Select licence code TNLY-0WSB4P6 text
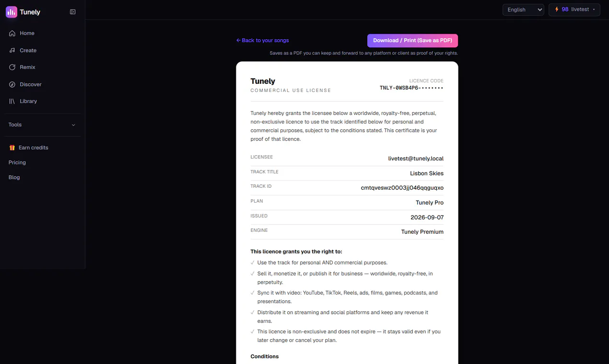Image resolution: width=609 pixels, height=364 pixels. 411,88
